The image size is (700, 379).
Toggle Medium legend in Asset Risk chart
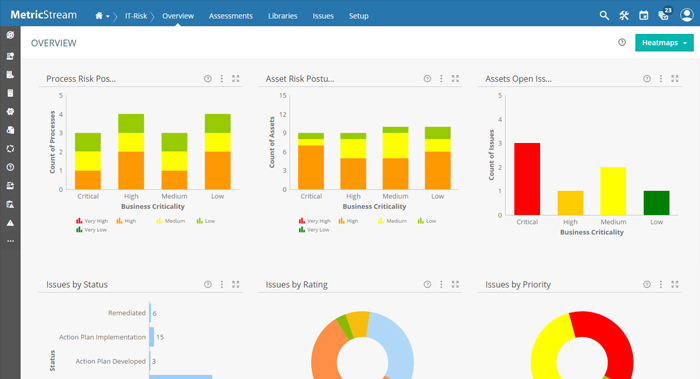click(x=392, y=221)
